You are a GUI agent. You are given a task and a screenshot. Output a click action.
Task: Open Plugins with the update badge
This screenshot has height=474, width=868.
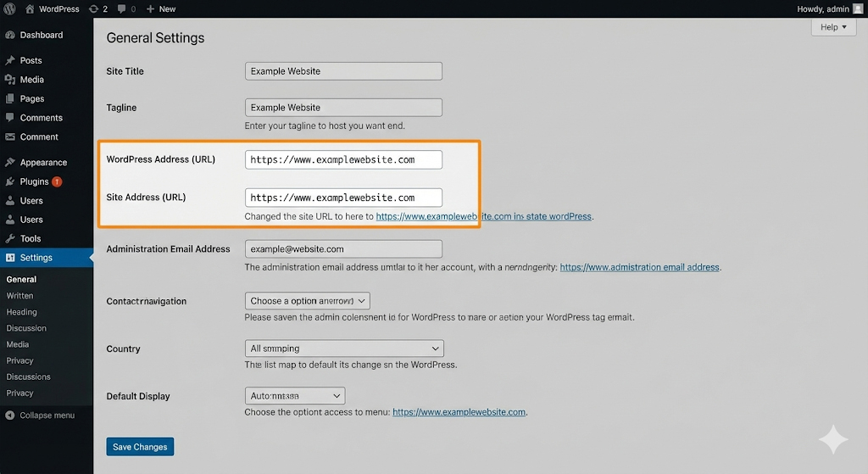[34, 181]
